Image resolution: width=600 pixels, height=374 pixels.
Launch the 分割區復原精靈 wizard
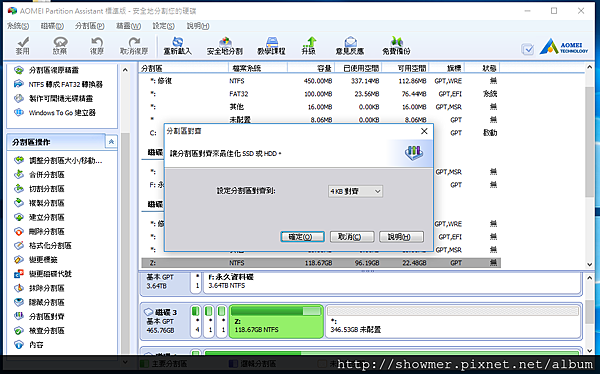pos(46,70)
